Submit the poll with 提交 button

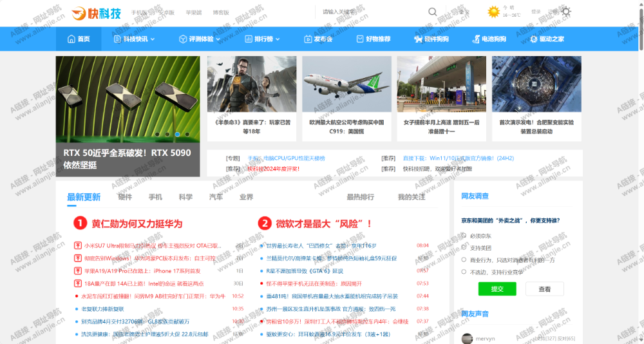pos(497,289)
